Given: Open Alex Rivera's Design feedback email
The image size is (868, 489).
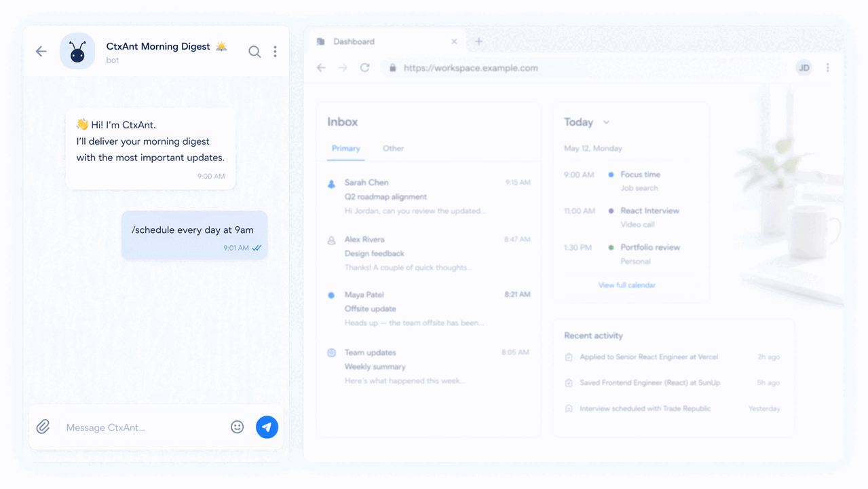Looking at the screenshot, I should tap(428, 253).
